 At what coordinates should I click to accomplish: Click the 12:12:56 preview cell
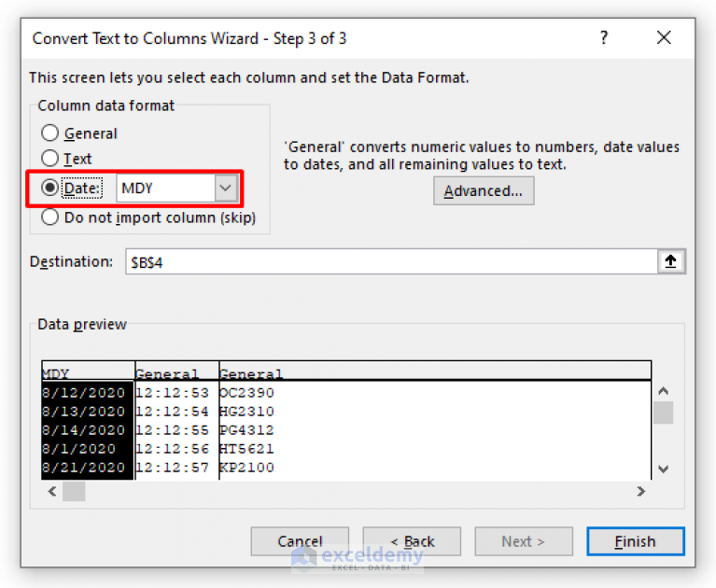tap(172, 449)
